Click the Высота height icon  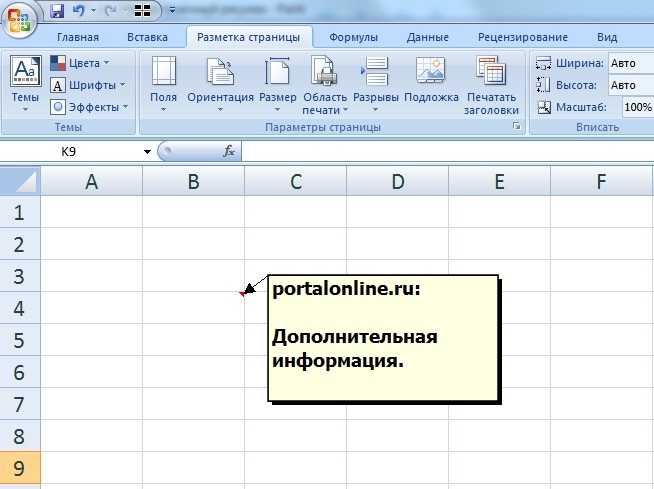click(x=543, y=85)
